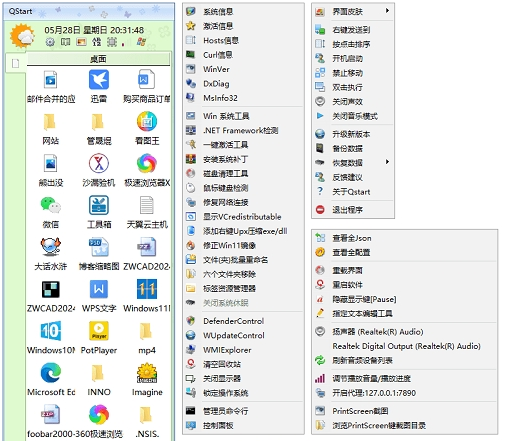Image resolution: width=514 pixels, height=441 pixels.
Task: Launch the PotPlayer shortcut
Action: pos(99,337)
